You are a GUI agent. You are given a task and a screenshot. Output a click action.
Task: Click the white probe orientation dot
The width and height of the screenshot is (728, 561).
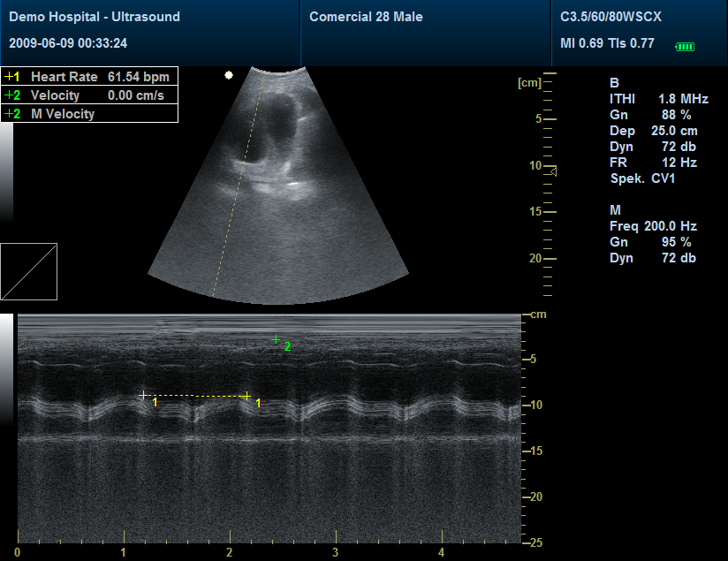pyautogui.click(x=229, y=75)
